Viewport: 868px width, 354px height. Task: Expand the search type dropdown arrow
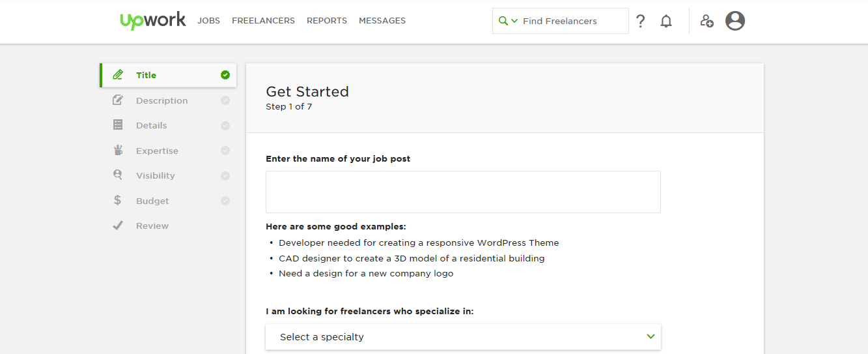(514, 21)
